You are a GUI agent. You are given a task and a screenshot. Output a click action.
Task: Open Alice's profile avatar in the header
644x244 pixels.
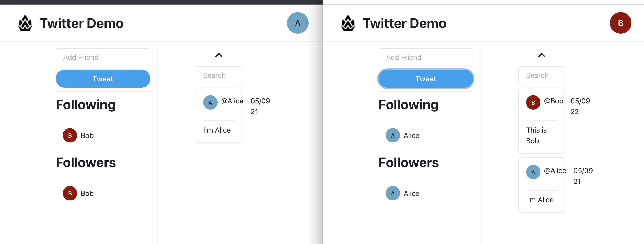[x=298, y=23]
